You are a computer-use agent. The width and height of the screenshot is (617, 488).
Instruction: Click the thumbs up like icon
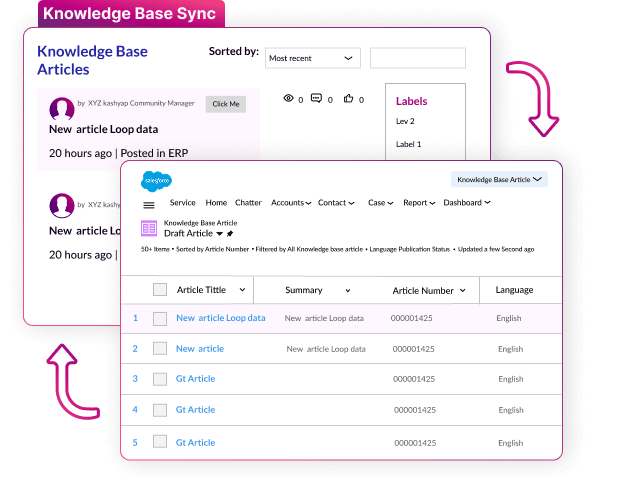point(348,99)
